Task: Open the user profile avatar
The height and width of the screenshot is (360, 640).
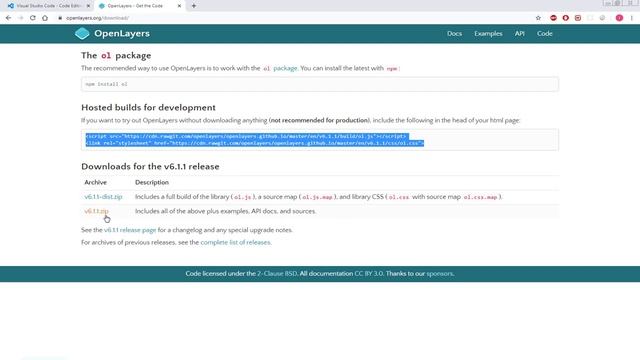Action: pos(619,18)
